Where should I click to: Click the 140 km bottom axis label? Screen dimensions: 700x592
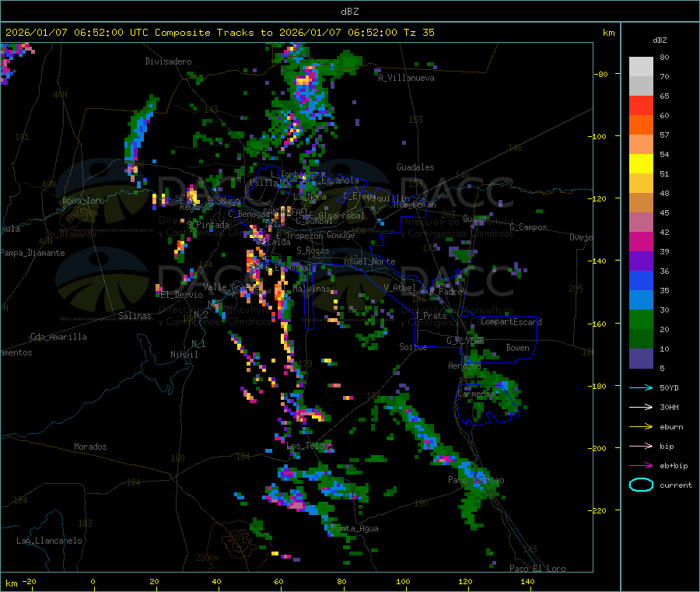point(527,581)
